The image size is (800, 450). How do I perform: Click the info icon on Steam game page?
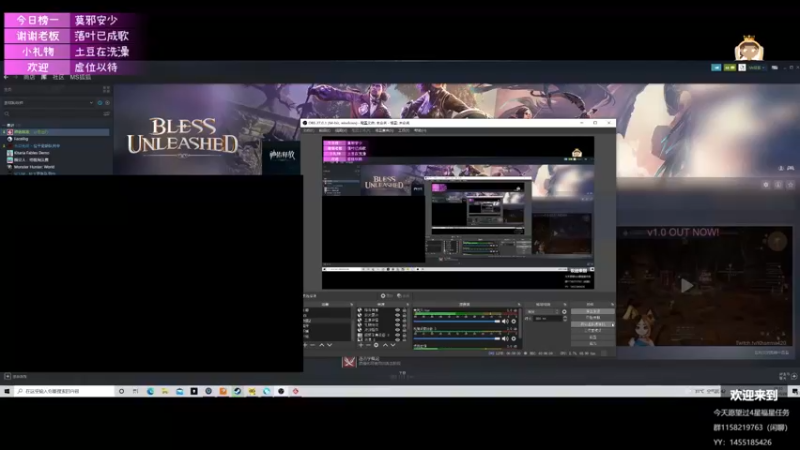pos(778,185)
